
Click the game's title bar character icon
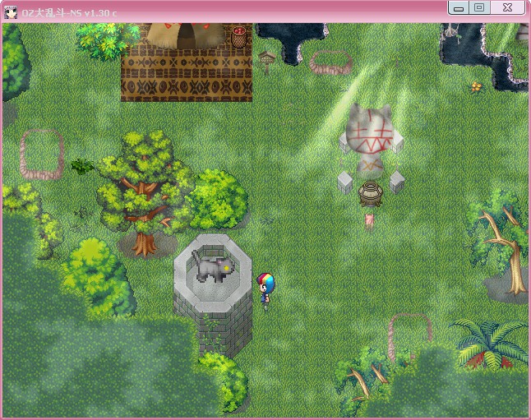(x=11, y=12)
